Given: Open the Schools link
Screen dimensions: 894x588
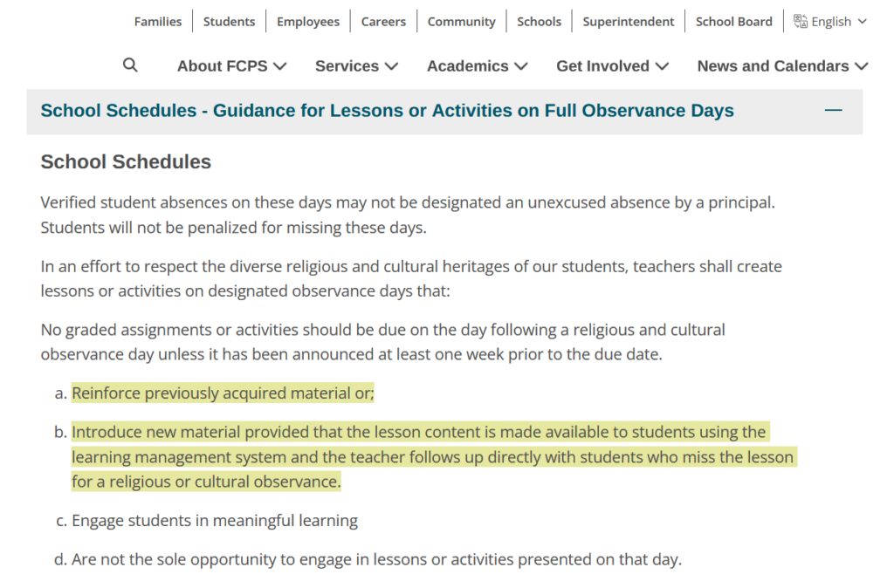Looking at the screenshot, I should click(539, 21).
